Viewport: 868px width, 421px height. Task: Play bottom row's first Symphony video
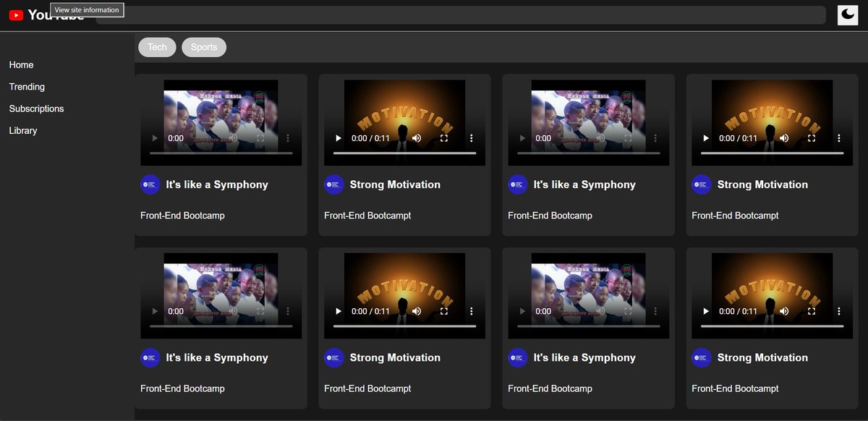tap(155, 311)
